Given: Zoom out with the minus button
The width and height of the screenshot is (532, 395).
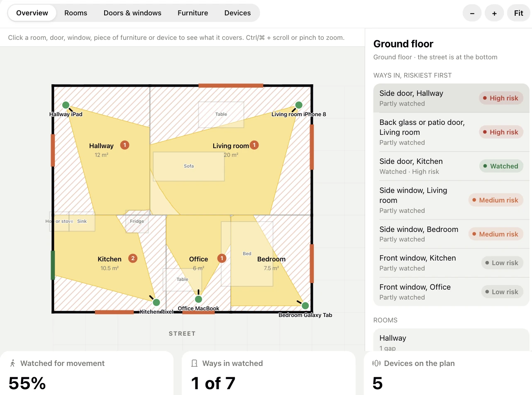Looking at the screenshot, I should [x=472, y=13].
